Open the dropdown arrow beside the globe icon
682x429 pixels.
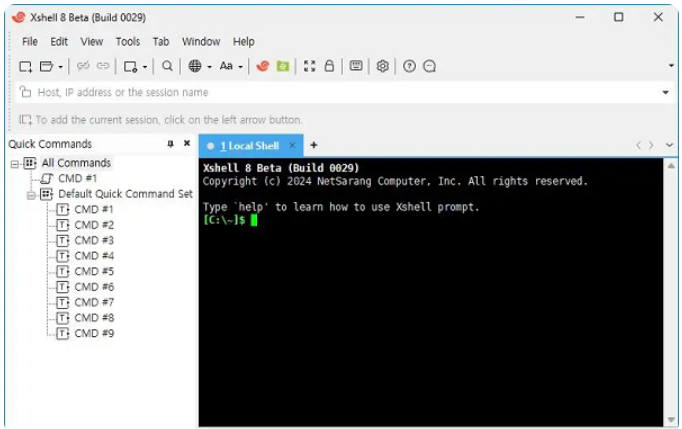[209, 67]
